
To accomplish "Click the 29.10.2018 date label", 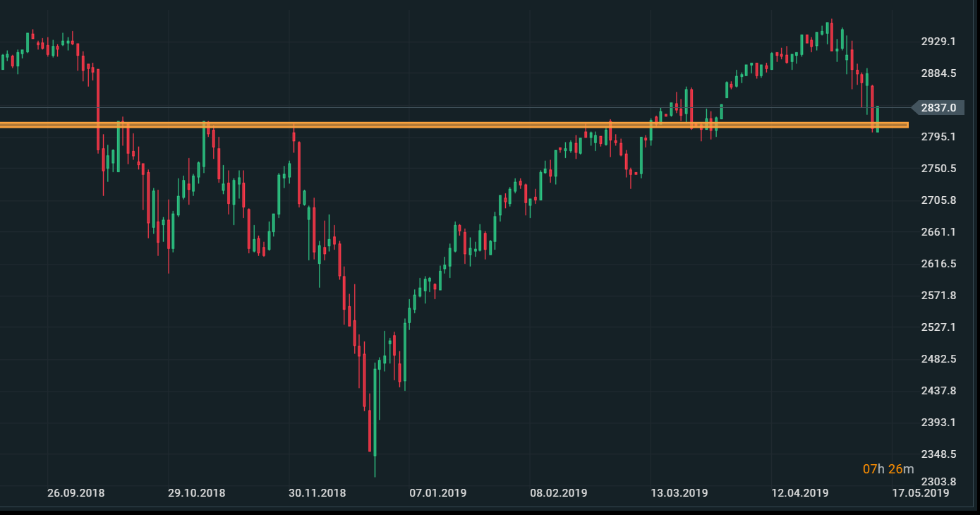I will coord(197,492).
